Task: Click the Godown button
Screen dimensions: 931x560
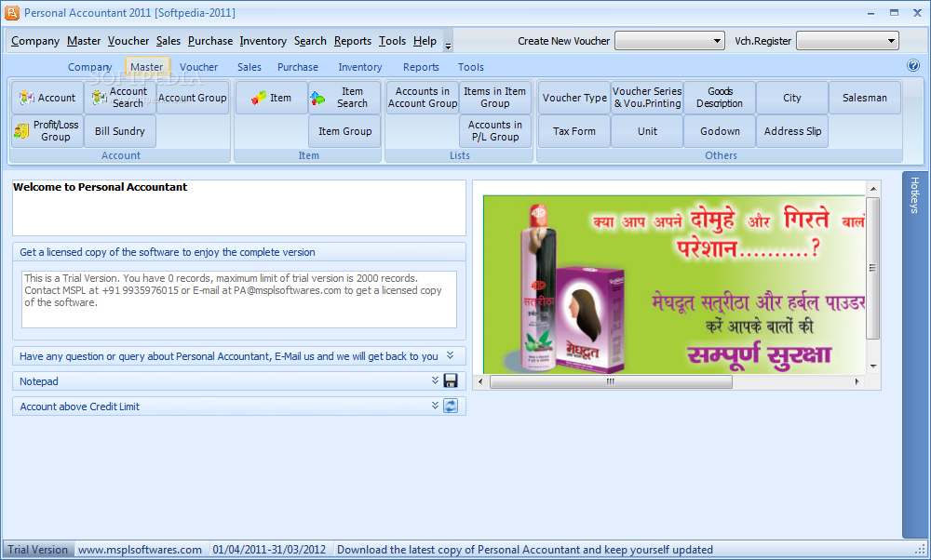Action: [720, 131]
